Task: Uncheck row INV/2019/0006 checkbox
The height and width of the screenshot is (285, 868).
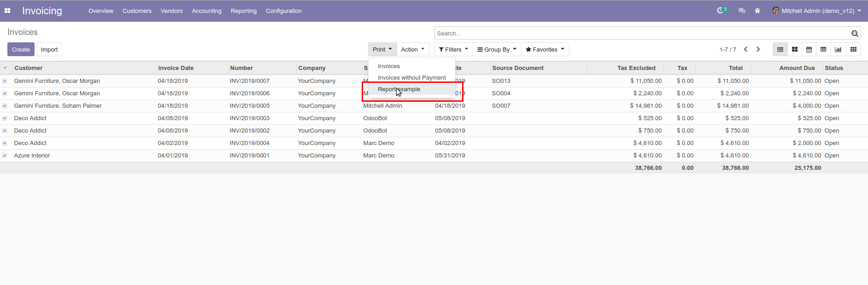Action: [5, 93]
